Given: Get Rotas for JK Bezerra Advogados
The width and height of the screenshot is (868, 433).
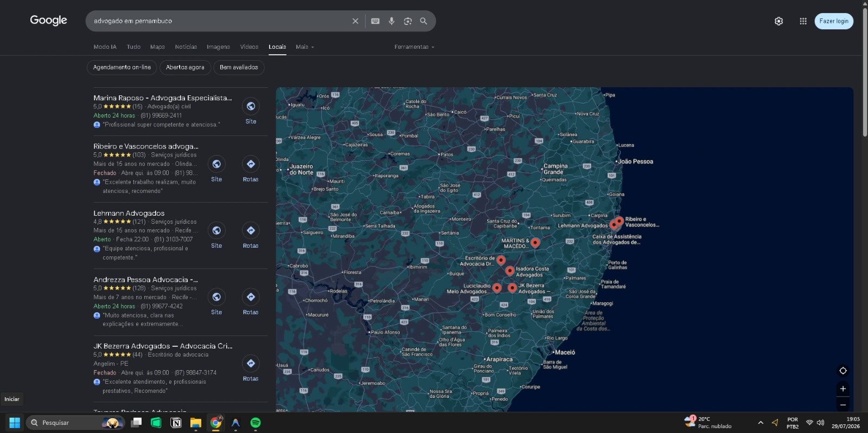Looking at the screenshot, I should point(251,363).
